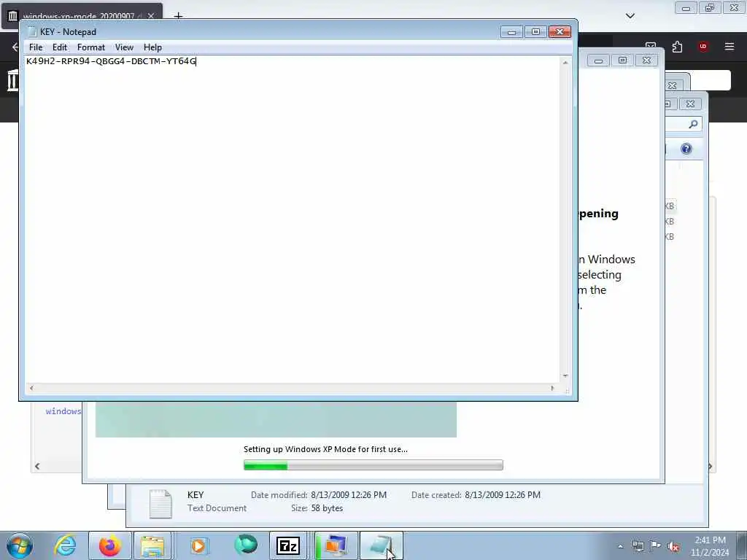Image resolution: width=747 pixels, height=560 pixels.
Task: Click the KEY file icon in details pane
Action: [x=160, y=504]
